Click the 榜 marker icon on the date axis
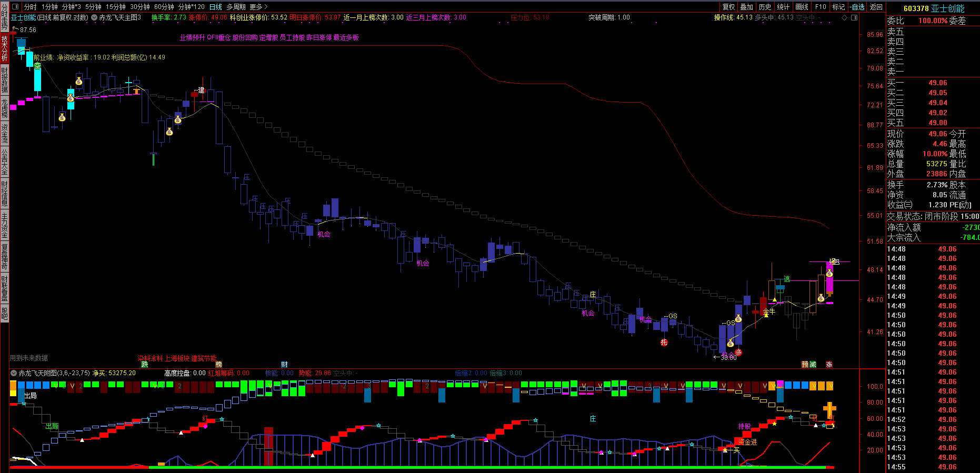The image size is (980, 473). tap(219, 365)
